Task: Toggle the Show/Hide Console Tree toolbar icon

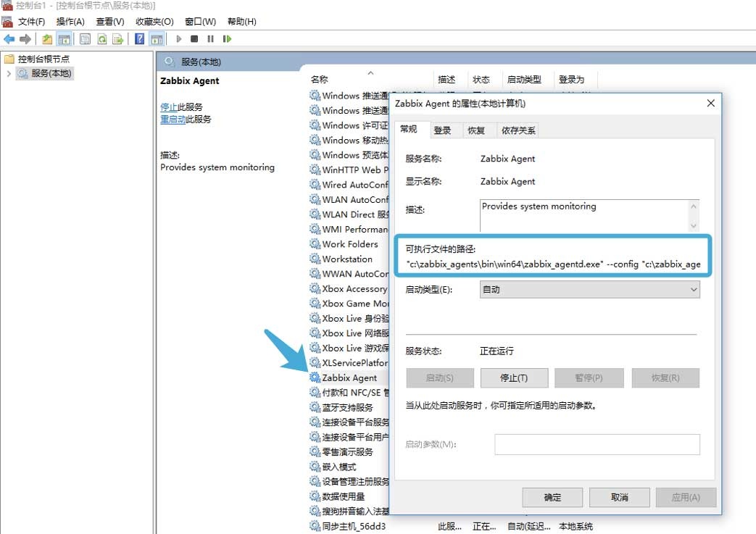Action: [x=64, y=39]
